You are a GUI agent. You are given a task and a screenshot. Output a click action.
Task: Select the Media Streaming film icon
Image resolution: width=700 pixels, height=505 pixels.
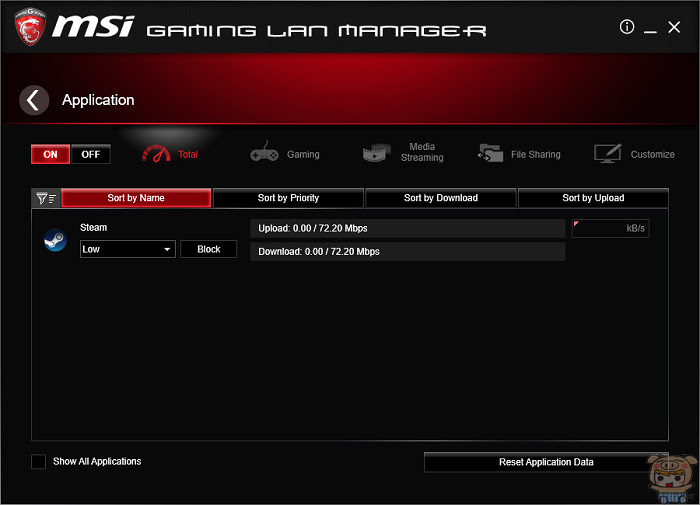click(x=376, y=153)
